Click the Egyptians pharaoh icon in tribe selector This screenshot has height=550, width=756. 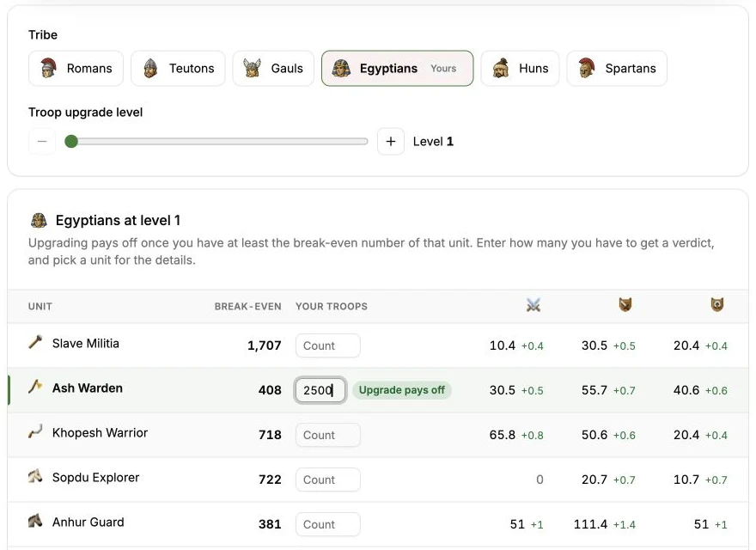(x=341, y=68)
